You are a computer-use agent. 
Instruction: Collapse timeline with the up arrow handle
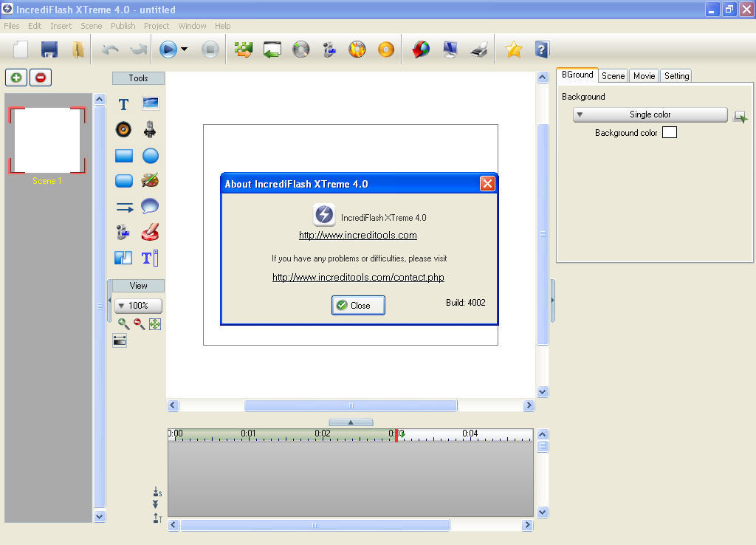(x=351, y=422)
